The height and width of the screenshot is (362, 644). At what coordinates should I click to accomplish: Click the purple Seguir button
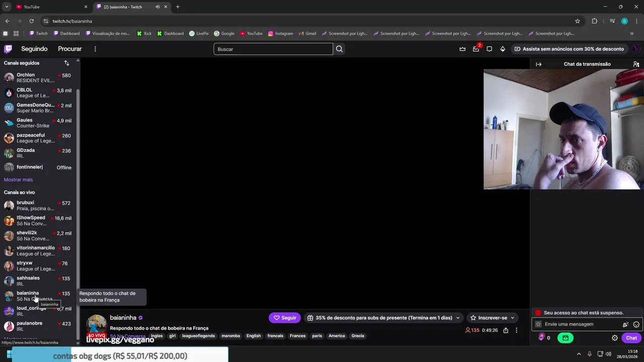pos(284,318)
